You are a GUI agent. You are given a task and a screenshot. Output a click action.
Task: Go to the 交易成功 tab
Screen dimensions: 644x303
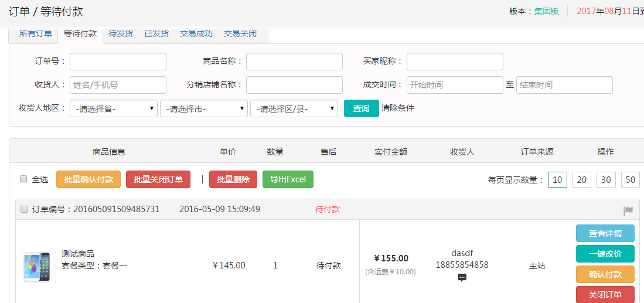(x=196, y=34)
